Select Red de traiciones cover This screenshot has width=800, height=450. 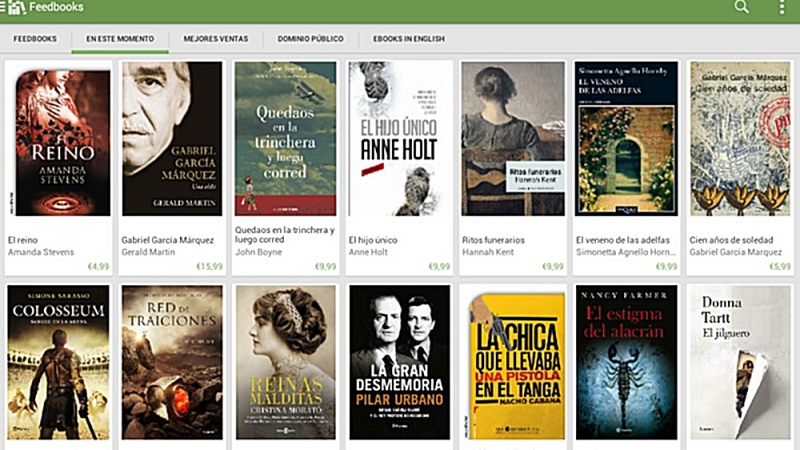(x=172, y=362)
